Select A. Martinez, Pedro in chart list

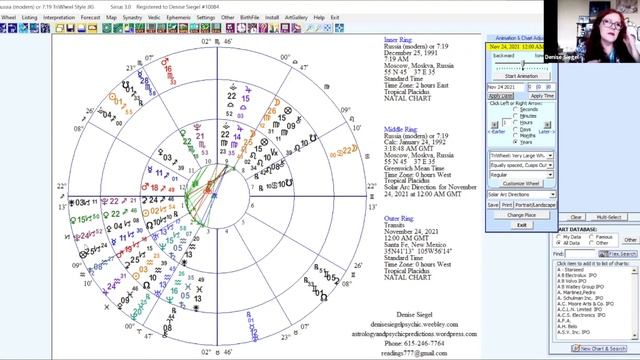576,293
